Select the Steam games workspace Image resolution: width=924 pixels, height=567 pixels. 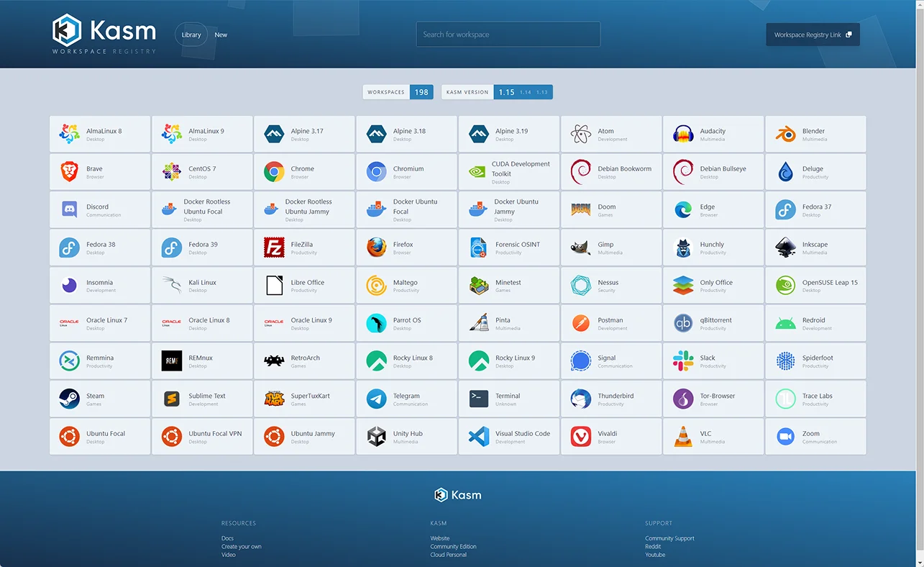point(99,398)
